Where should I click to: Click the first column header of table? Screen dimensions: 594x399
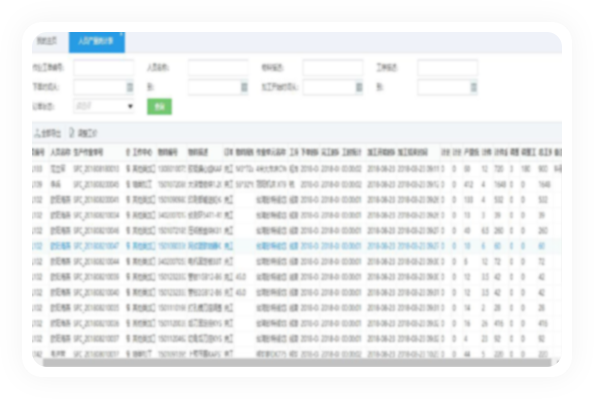39,152
